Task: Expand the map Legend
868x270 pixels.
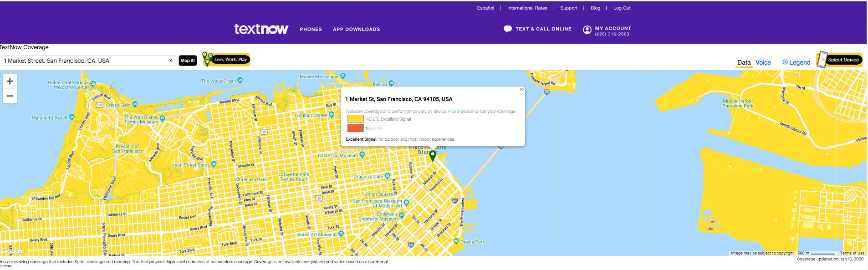Action: [796, 63]
